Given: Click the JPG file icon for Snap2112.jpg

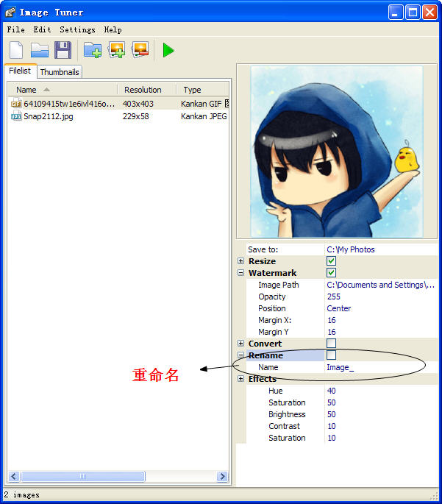Looking at the screenshot, I should pyautogui.click(x=16, y=116).
